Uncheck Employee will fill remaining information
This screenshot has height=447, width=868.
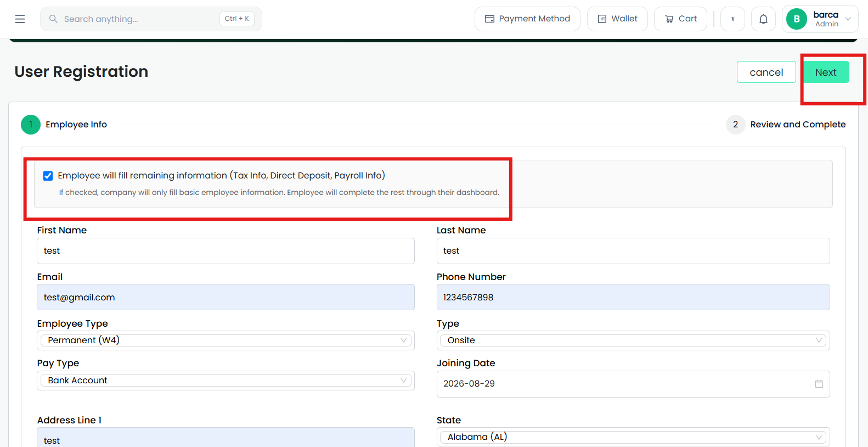[48, 176]
